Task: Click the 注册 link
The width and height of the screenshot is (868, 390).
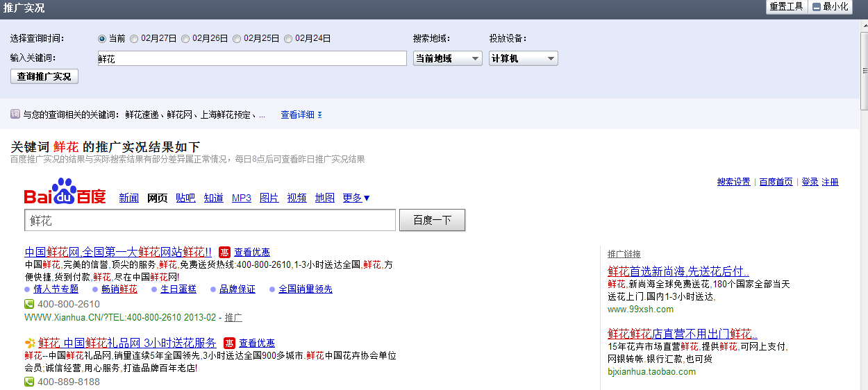Action: tap(831, 182)
